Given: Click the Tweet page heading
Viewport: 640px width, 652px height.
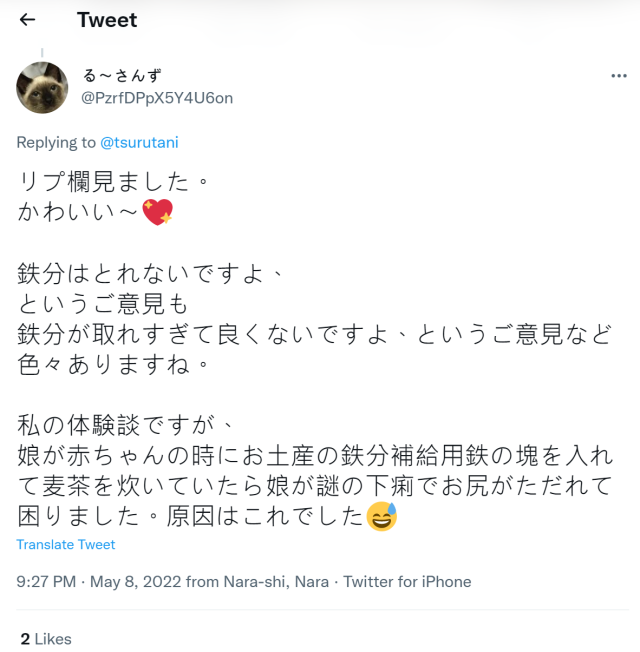Looking at the screenshot, I should click(107, 20).
